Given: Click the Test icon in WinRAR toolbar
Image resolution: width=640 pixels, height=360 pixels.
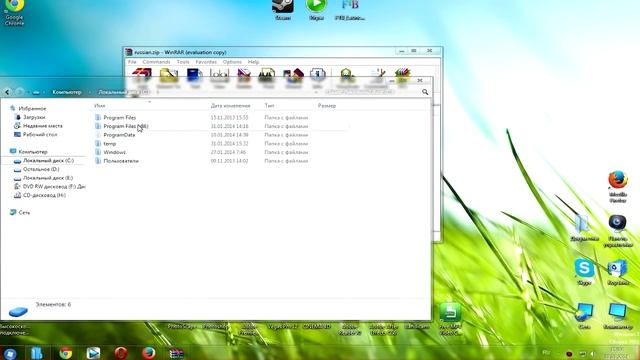Looking at the screenshot, I should [195, 76].
